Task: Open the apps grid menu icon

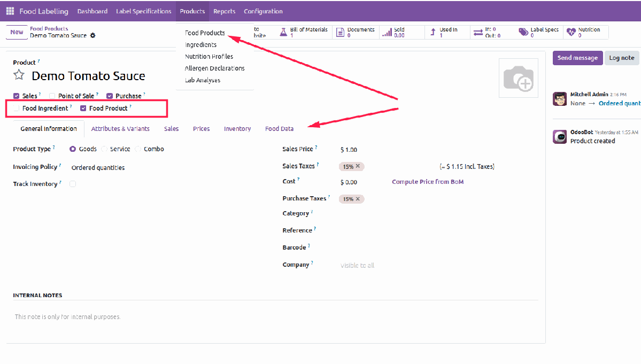Action: click(x=10, y=11)
